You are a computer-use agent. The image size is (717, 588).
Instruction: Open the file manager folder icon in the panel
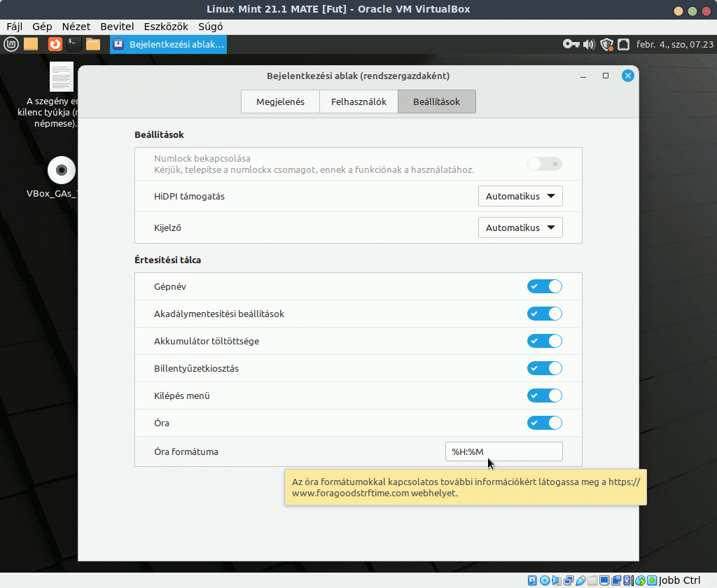[x=93, y=44]
